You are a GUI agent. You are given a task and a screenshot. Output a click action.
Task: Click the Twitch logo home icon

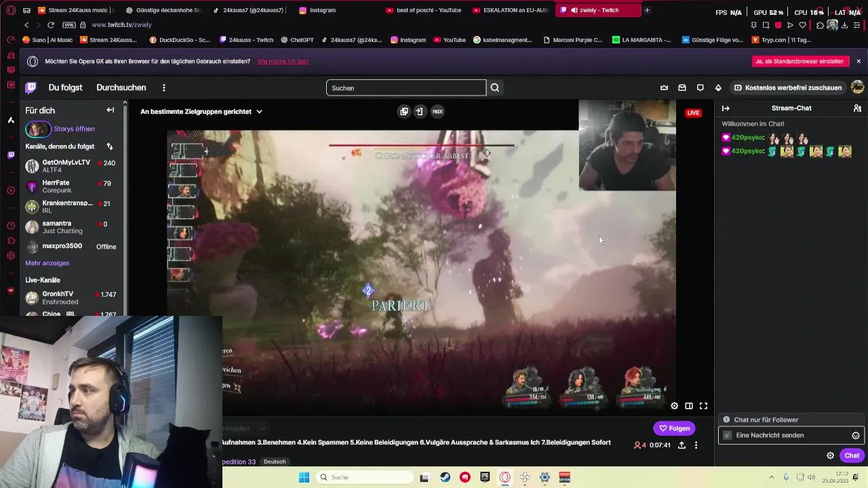pyautogui.click(x=31, y=87)
